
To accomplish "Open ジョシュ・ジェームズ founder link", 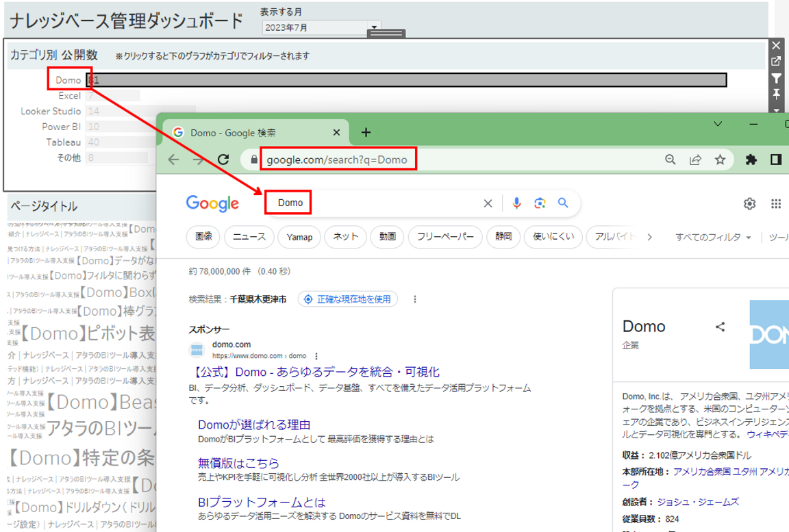I will point(699,502).
